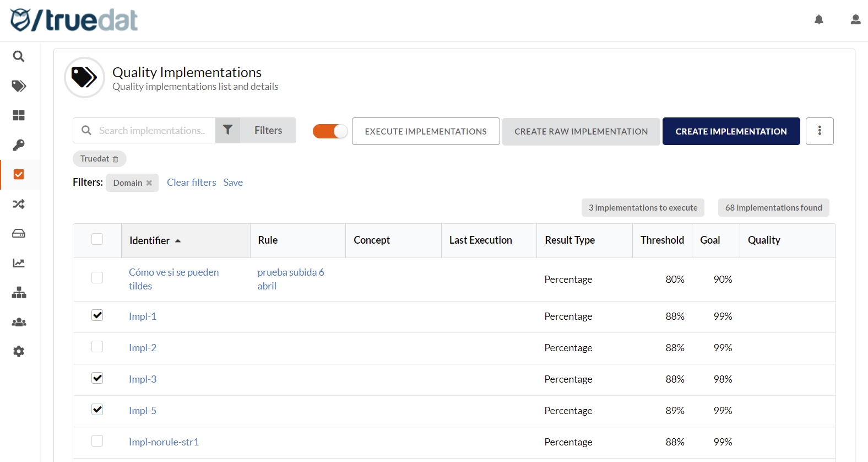This screenshot has height=462, width=868.
Task: Open the three-dots more options menu
Action: [820, 131]
